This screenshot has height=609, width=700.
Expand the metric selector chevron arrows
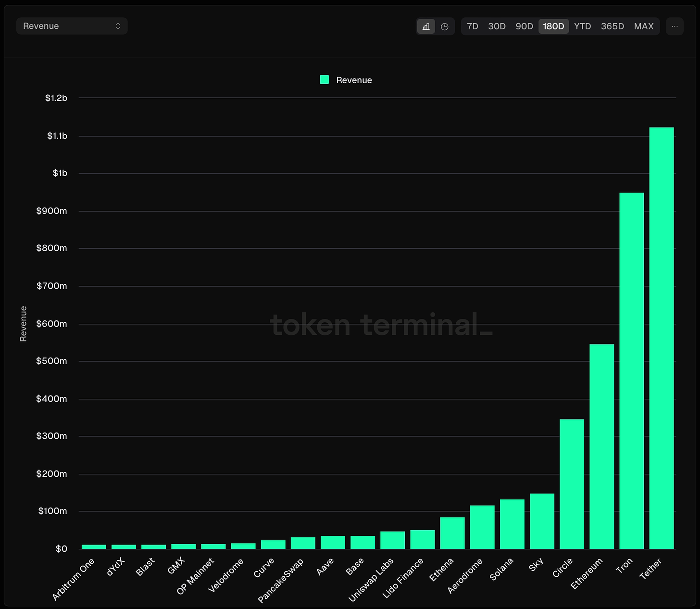[x=118, y=26]
